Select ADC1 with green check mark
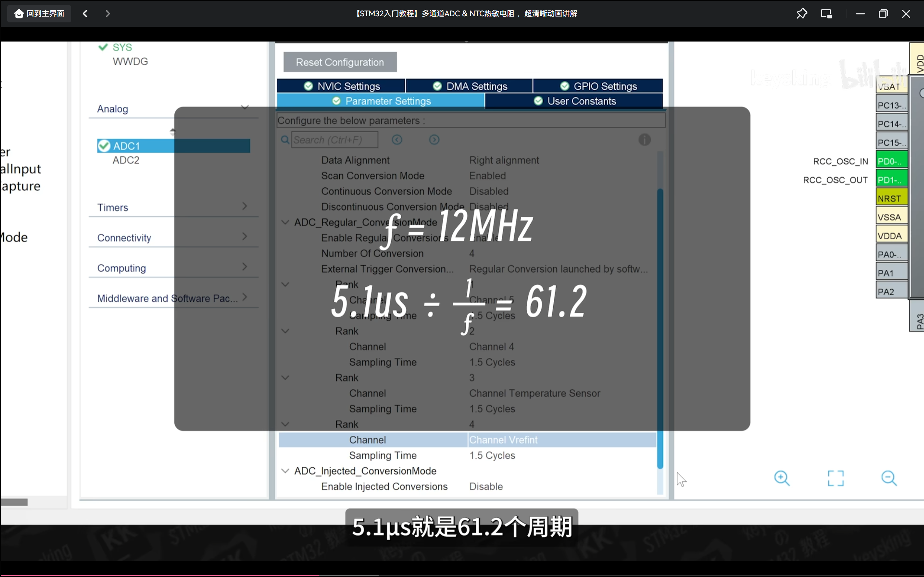Screen dimensions: 924x577 pyautogui.click(x=127, y=146)
